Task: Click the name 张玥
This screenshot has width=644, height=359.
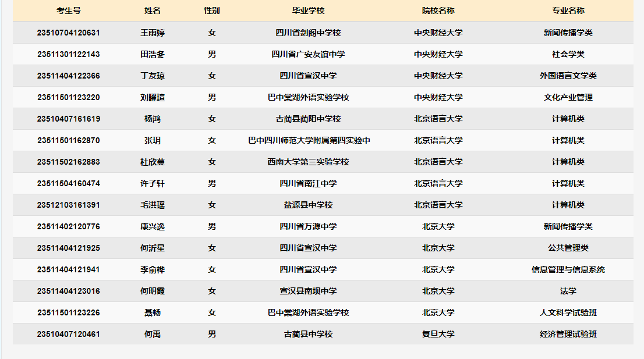Action: coord(153,140)
